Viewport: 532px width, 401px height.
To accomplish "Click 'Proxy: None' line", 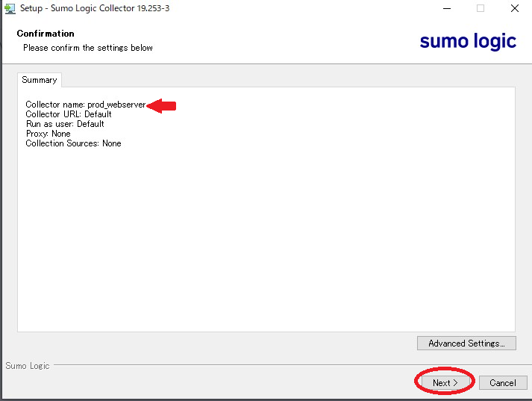I will pyautogui.click(x=48, y=134).
